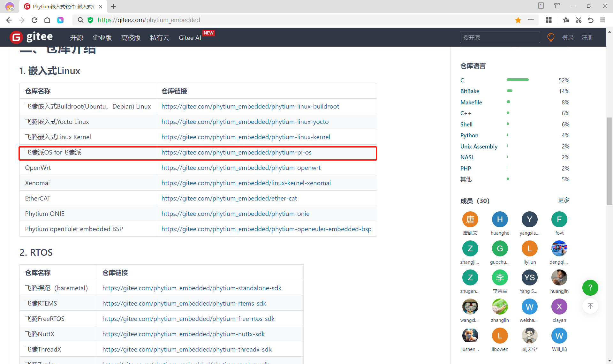Click the green help question-mark button
This screenshot has width=613, height=364.
tap(590, 288)
